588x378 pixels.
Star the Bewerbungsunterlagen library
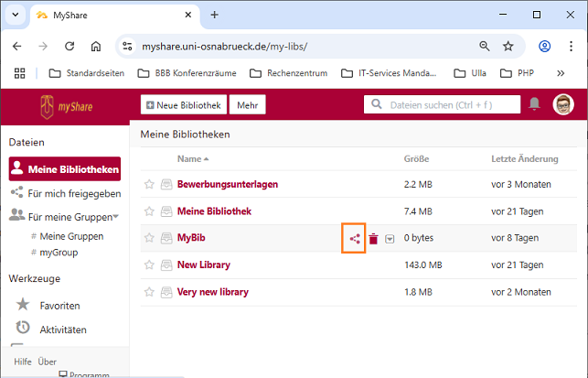(149, 185)
